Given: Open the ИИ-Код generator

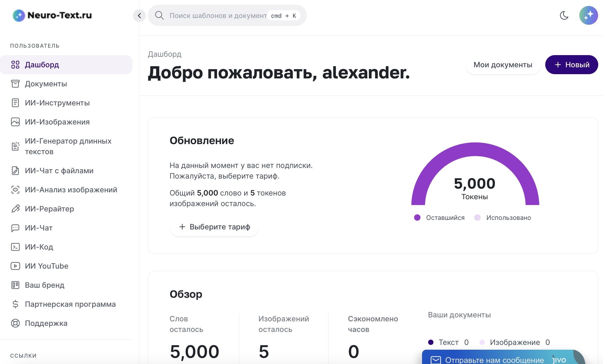Looking at the screenshot, I should click(x=39, y=247).
